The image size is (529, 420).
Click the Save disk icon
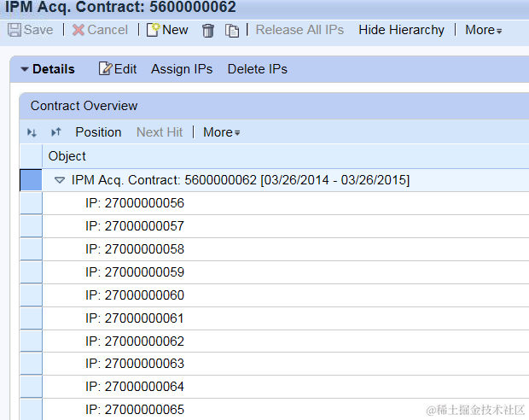pos(15,30)
